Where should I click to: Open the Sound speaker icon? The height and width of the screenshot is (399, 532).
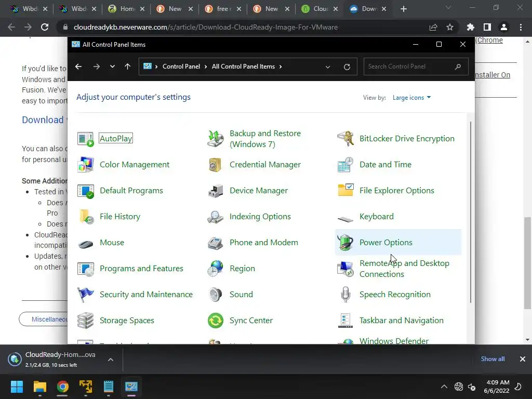tap(216, 295)
